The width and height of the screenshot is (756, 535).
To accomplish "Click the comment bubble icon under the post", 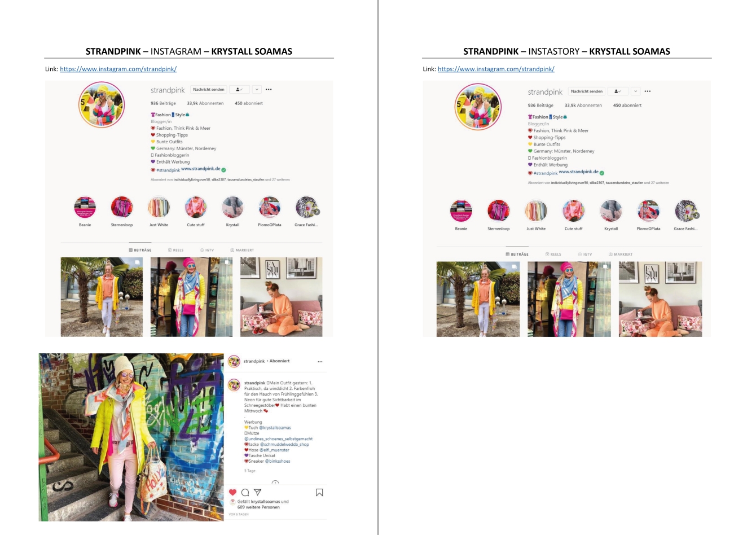I will [245, 492].
